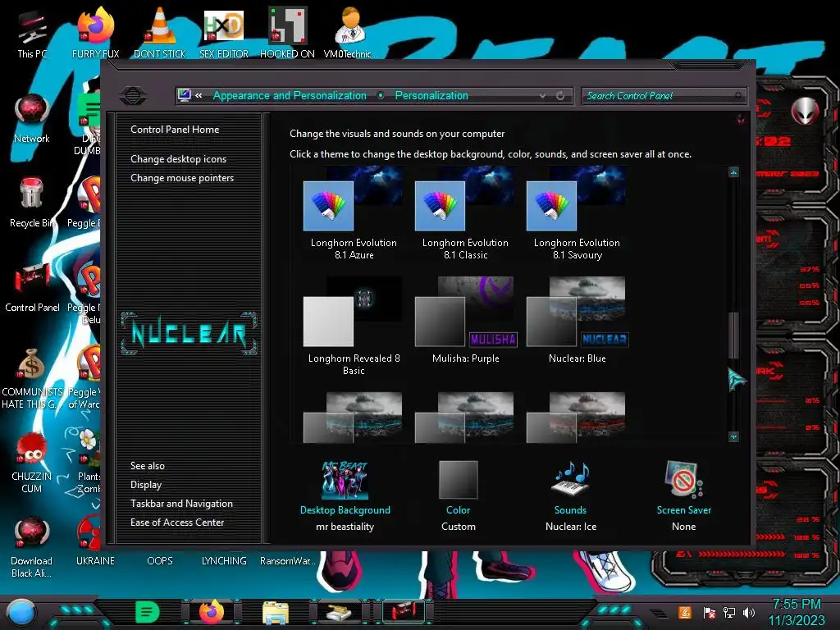Open Color custom swatch settings

point(458,495)
